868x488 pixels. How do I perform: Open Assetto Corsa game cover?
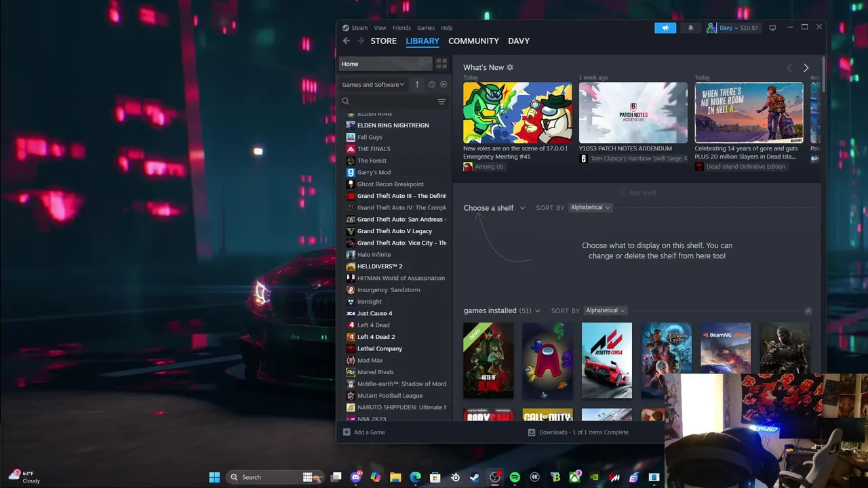click(607, 361)
